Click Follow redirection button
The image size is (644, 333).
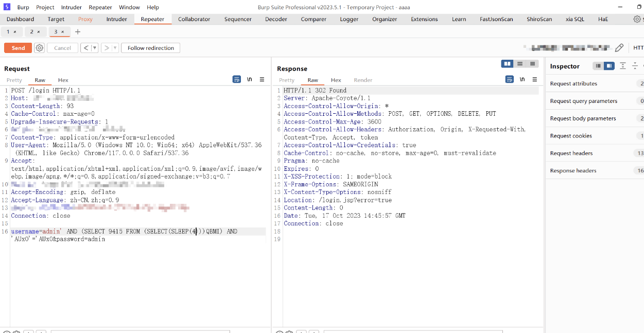[151, 48]
